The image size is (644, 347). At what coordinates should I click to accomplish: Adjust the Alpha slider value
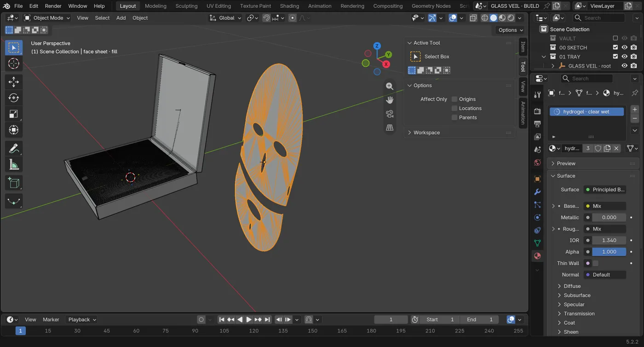[x=609, y=252]
